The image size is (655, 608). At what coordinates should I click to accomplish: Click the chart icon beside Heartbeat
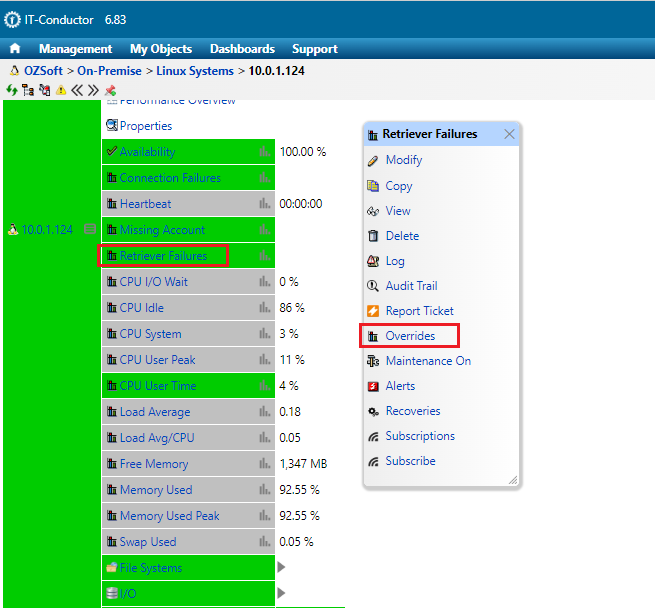click(264, 204)
